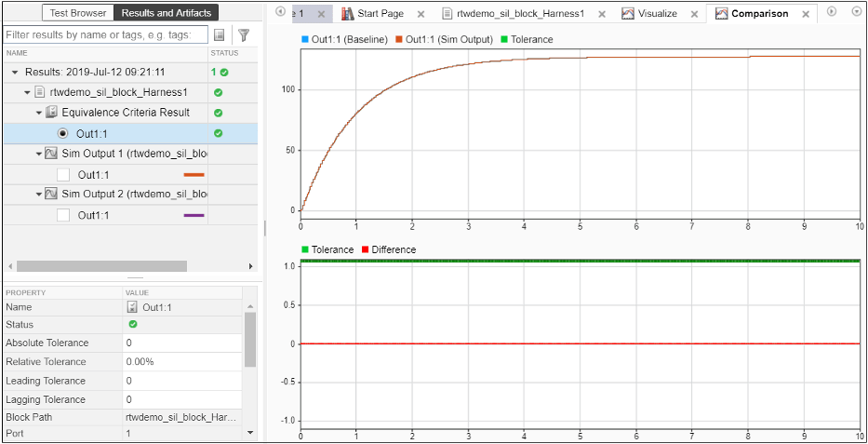868x444 pixels.
Task: Click property table scroll-down arrow
Action: click(x=249, y=433)
